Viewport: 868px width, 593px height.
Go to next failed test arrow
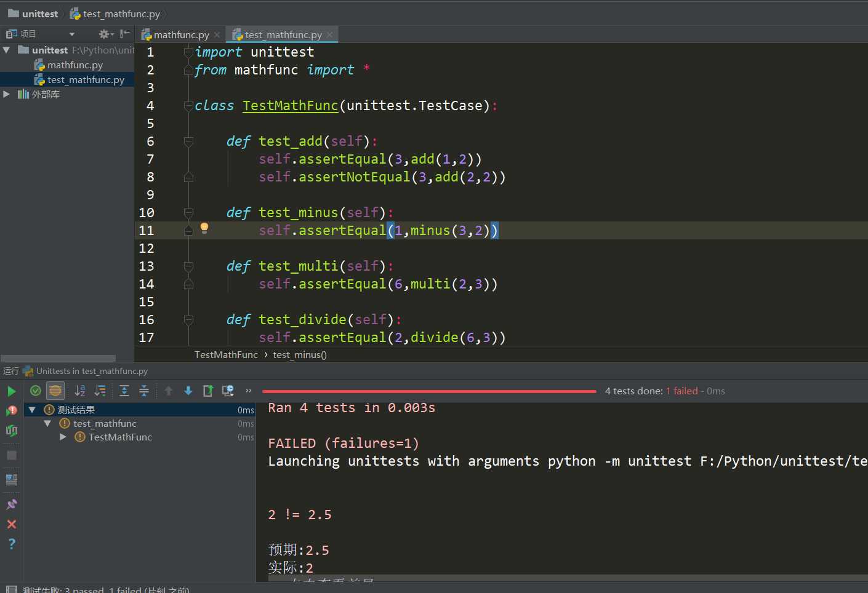click(188, 391)
